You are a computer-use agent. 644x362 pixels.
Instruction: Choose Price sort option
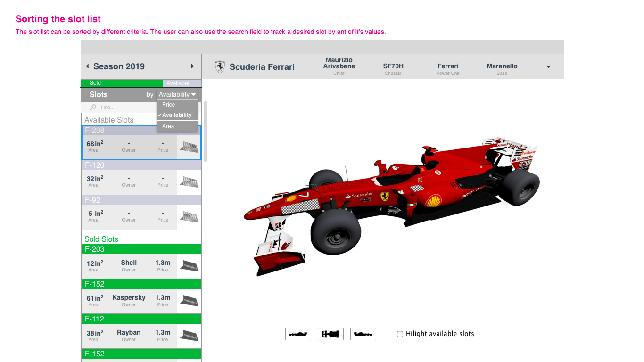coord(177,105)
